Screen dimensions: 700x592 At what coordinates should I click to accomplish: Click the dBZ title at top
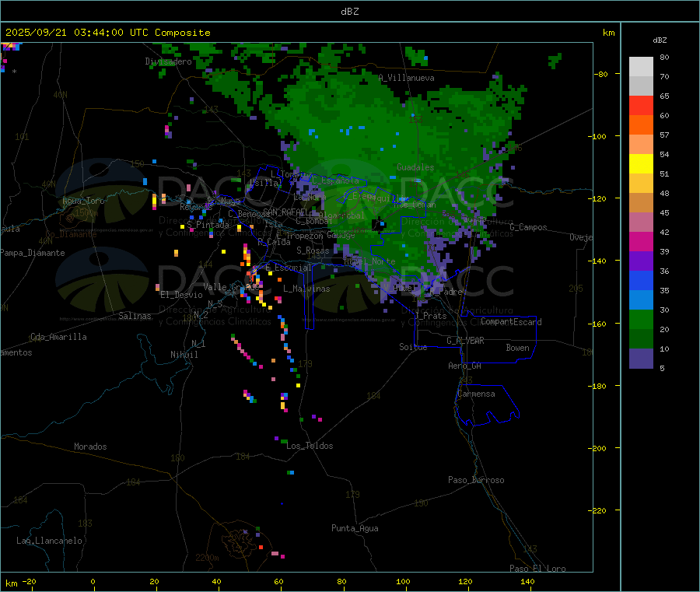(349, 12)
